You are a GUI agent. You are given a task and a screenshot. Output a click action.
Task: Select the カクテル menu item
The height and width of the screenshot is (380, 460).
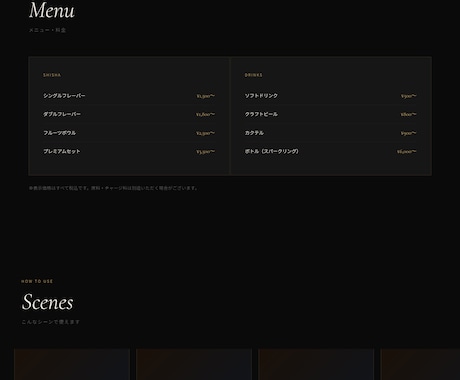coord(254,133)
